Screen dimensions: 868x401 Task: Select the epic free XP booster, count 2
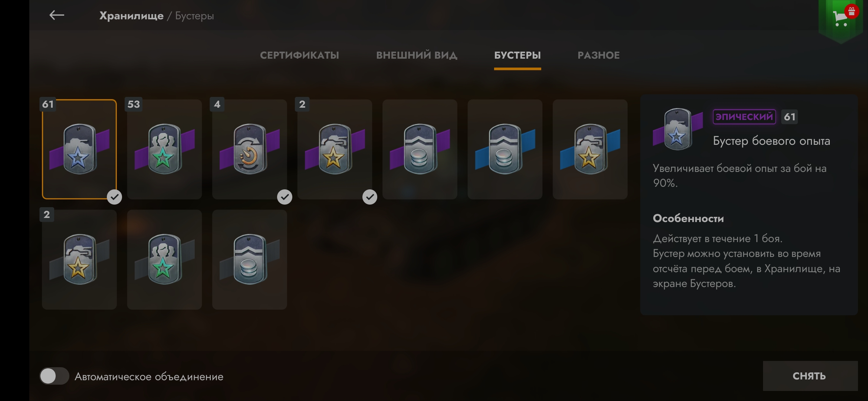(335, 149)
